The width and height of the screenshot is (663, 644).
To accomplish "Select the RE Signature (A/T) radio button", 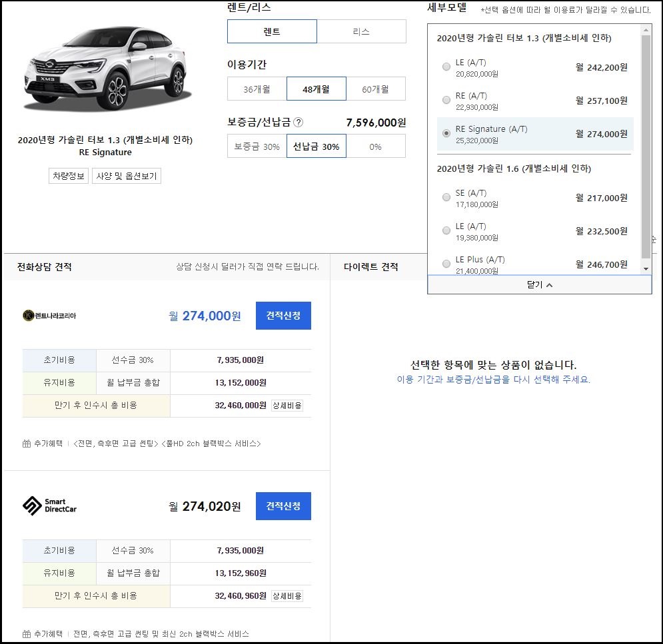I will (446, 133).
